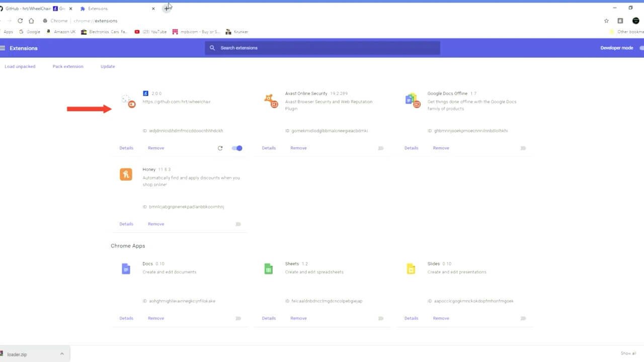Open the Krunker bookmark
The width and height of the screenshot is (644, 362).
237,32
